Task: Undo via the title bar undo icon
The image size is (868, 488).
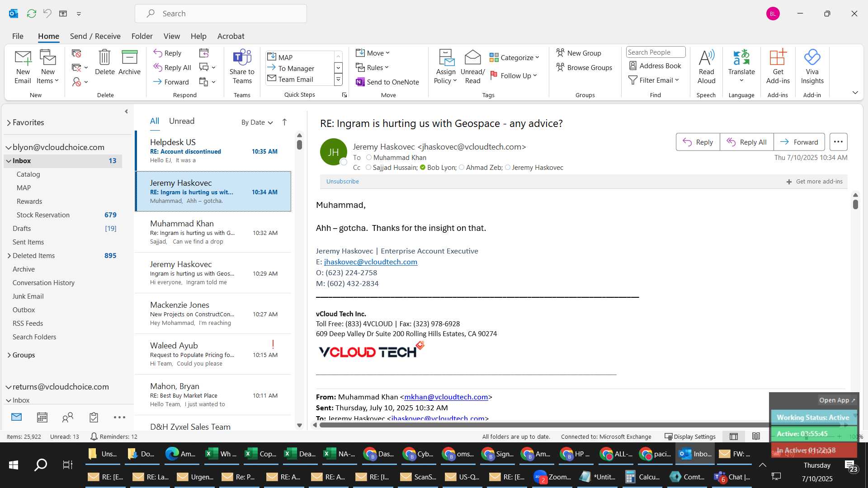Action: point(47,14)
